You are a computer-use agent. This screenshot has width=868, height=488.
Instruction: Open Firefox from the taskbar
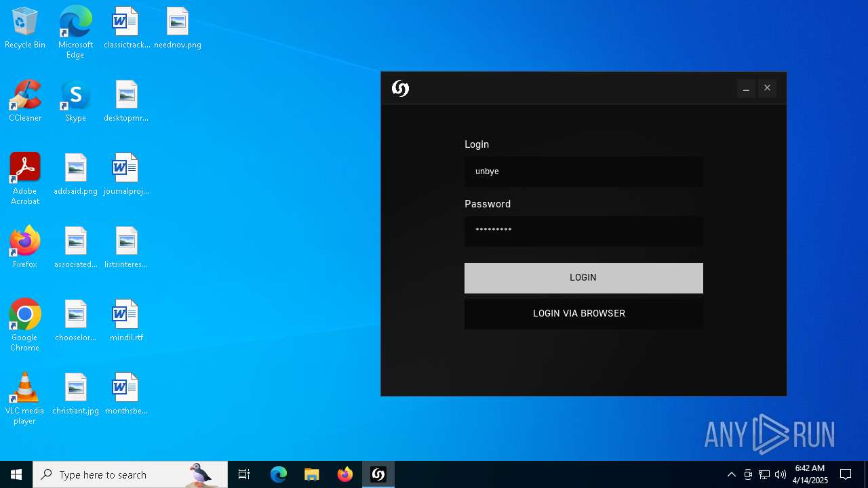[345, 474]
